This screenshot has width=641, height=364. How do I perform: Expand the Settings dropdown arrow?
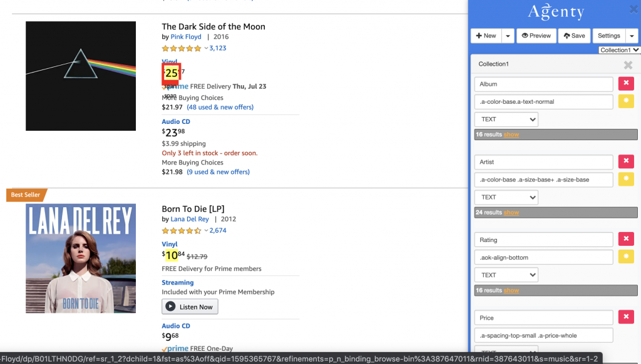632,36
